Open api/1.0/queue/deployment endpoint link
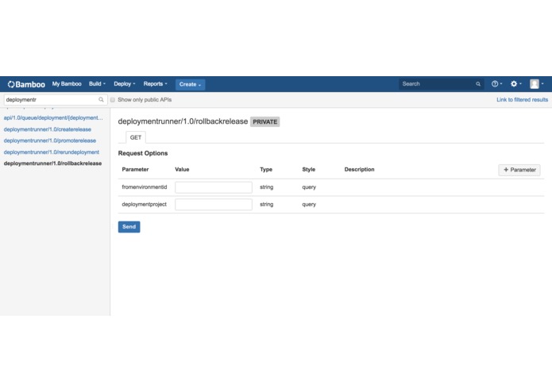 [53, 117]
